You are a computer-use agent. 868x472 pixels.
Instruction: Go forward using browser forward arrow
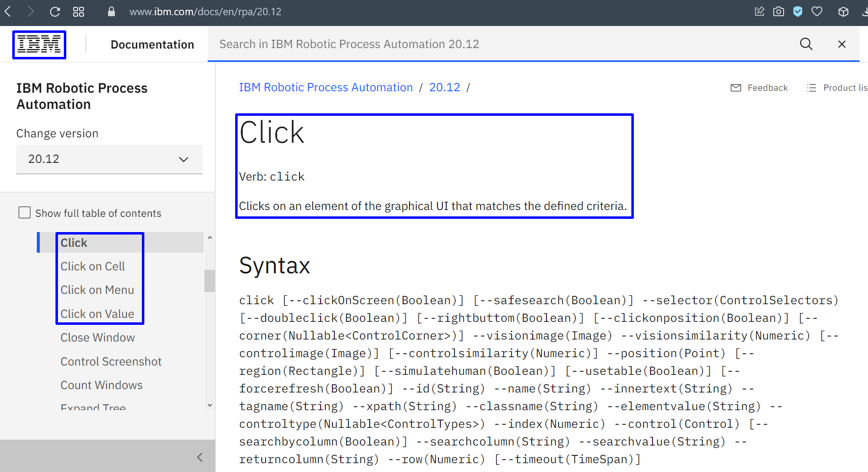30,11
